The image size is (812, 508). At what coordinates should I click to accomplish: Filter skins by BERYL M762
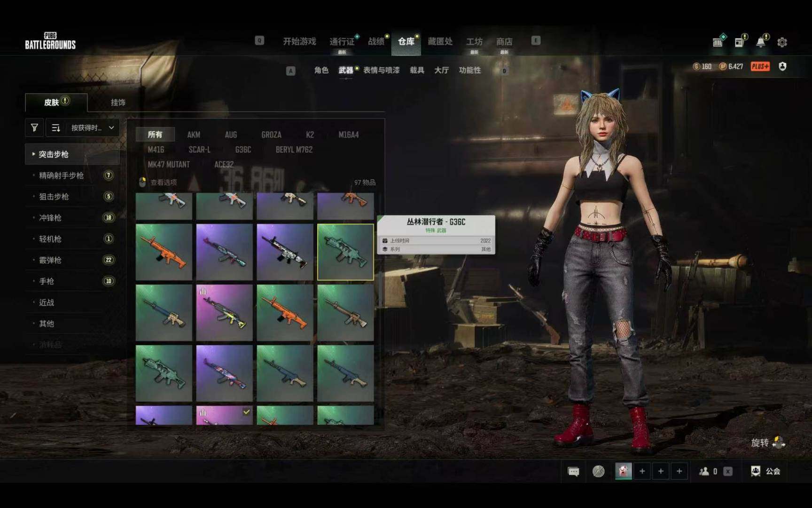[294, 150]
